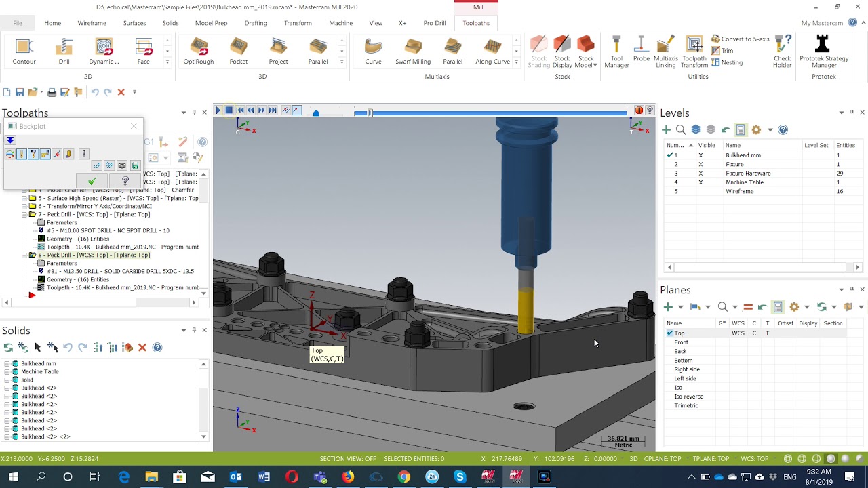Select the Drill toolpath icon
Screen dimensions: 868x488
click(x=64, y=51)
